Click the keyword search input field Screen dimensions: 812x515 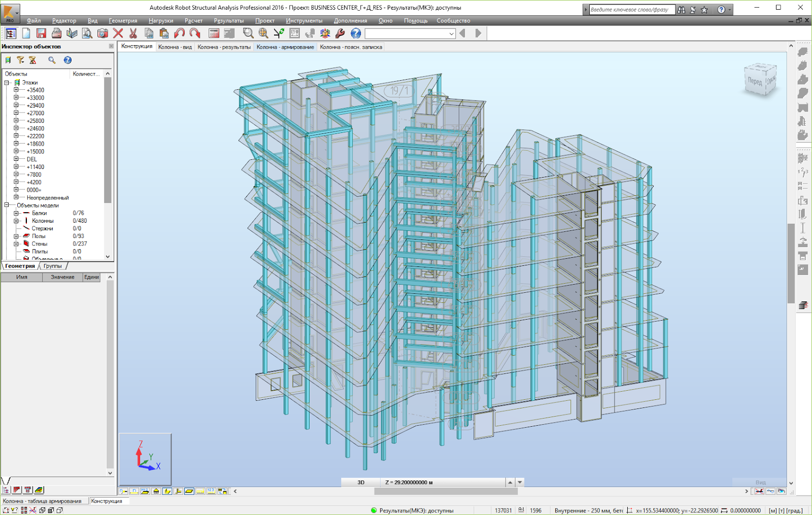(x=632, y=10)
